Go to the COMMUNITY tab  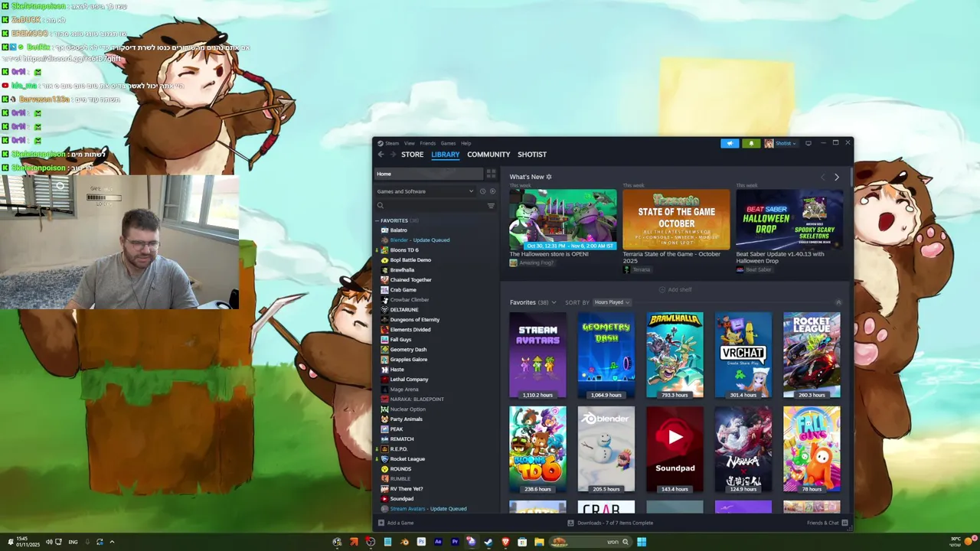(x=488, y=155)
